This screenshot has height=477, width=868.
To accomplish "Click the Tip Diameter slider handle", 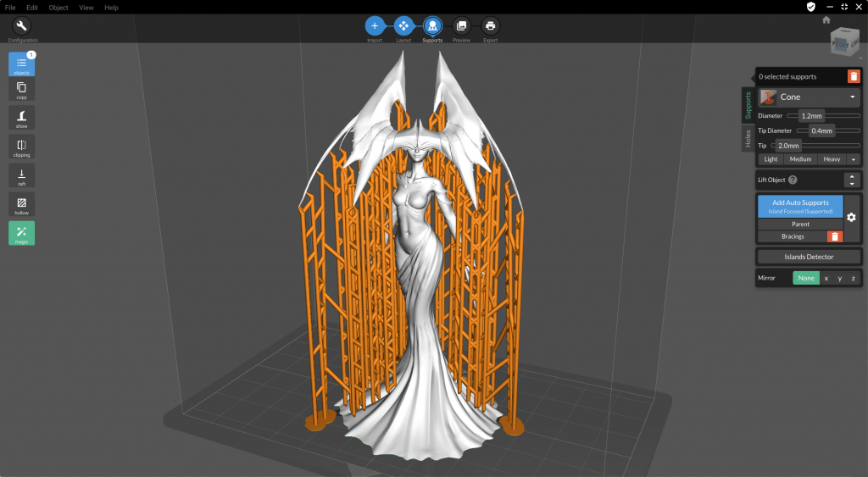I will 821,130.
